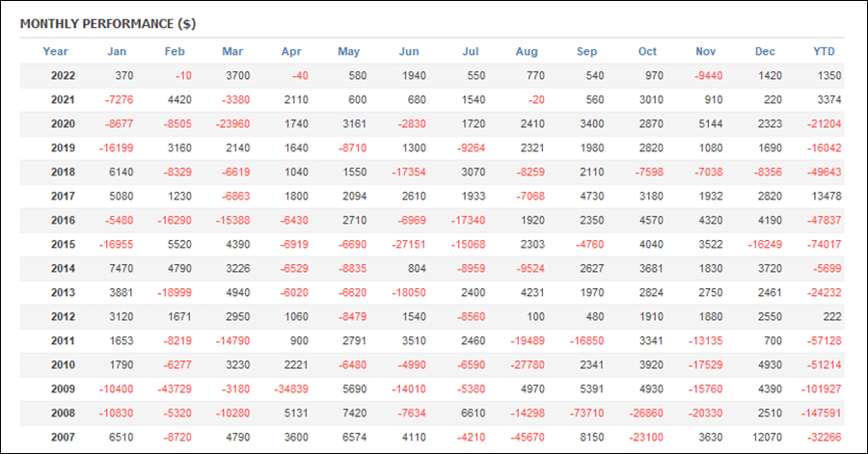Select the 2016 year row label
The width and height of the screenshot is (868, 454).
[63, 220]
